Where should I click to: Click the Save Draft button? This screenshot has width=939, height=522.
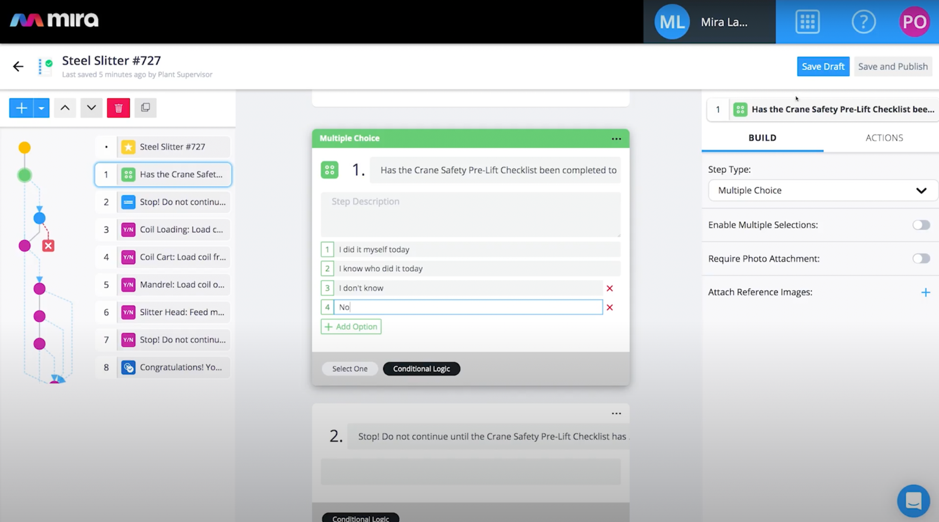pyautogui.click(x=823, y=66)
